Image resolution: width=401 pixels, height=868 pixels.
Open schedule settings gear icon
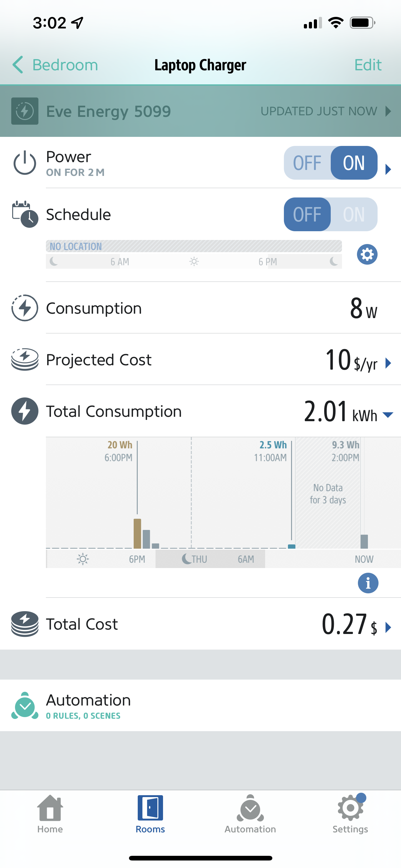[x=367, y=254]
